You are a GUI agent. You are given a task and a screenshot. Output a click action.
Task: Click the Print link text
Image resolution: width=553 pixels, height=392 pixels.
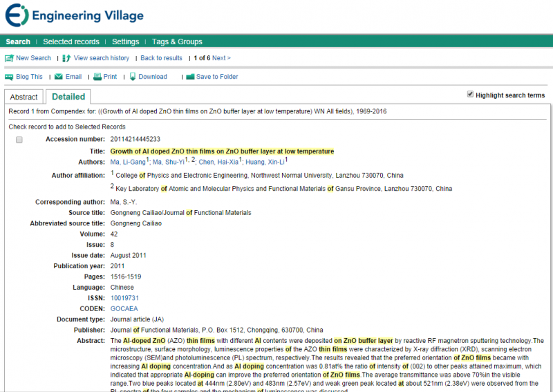[x=110, y=77]
